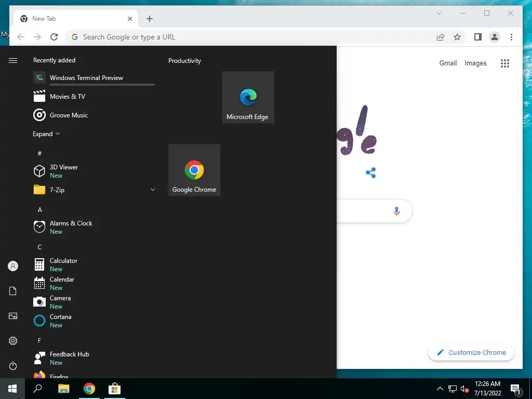Image resolution: width=532 pixels, height=399 pixels.
Task: Click the Chrome icon on the taskbar
Action: (89, 389)
